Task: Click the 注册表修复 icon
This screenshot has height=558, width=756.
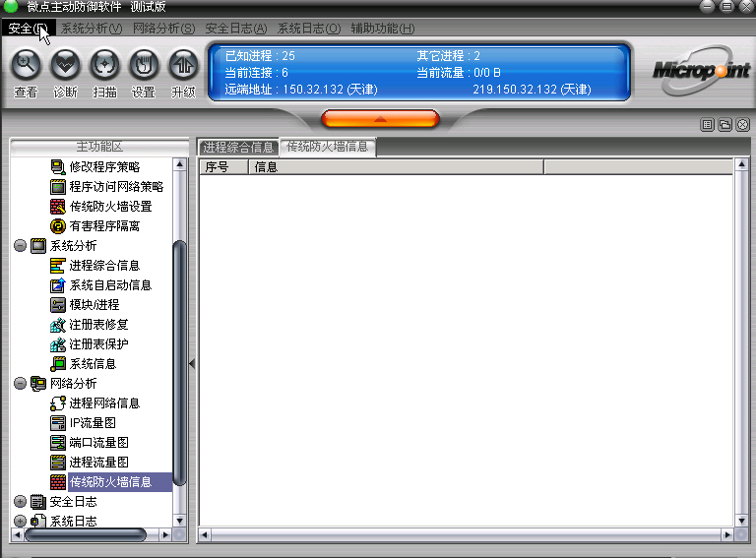Action: tap(58, 325)
